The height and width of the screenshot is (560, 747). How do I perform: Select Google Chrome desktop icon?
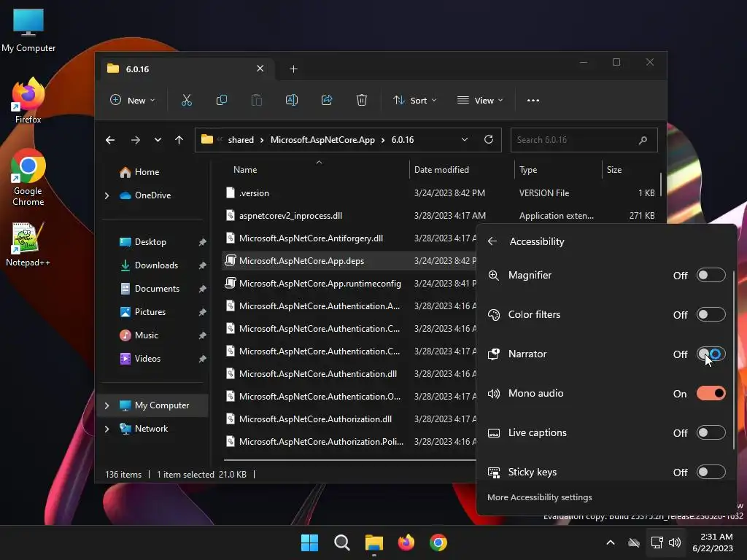(28, 177)
